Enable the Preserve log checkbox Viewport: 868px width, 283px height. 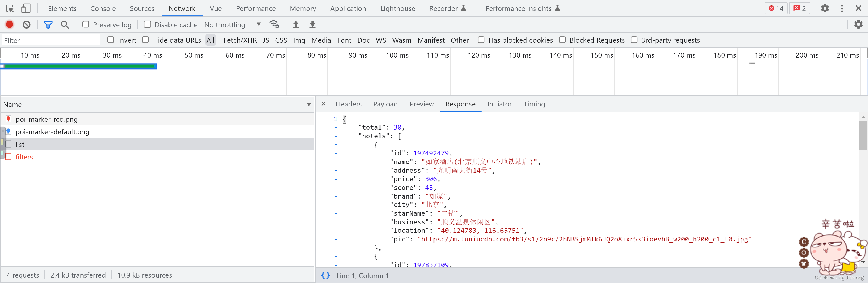tap(86, 24)
